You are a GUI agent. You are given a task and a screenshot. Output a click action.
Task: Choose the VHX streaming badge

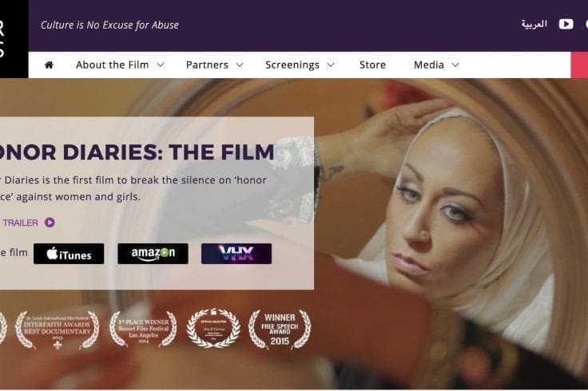(236, 254)
